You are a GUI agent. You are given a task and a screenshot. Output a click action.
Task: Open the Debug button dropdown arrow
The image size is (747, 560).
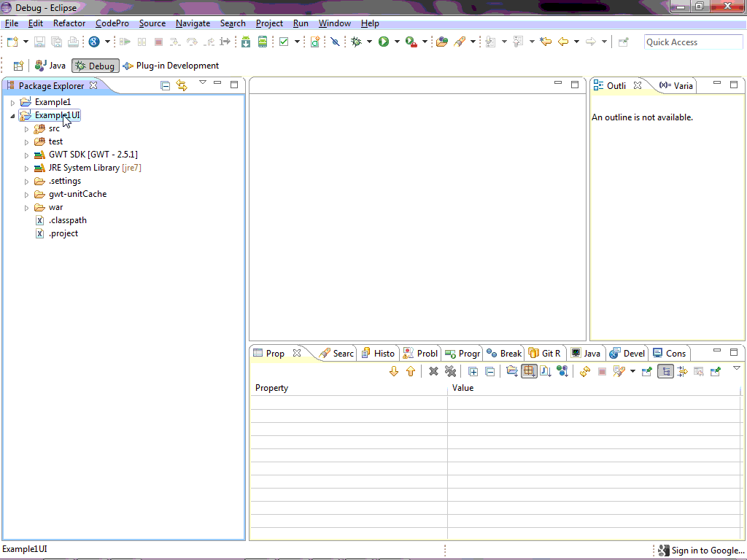(x=369, y=42)
